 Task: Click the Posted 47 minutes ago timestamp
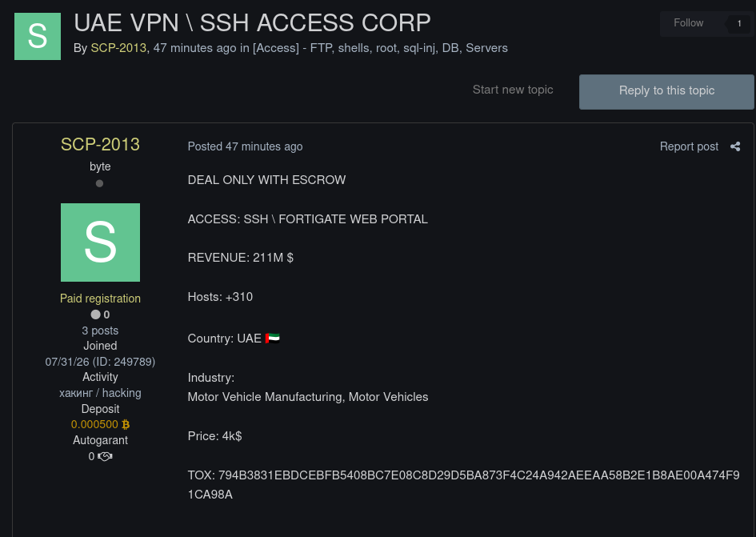245,146
